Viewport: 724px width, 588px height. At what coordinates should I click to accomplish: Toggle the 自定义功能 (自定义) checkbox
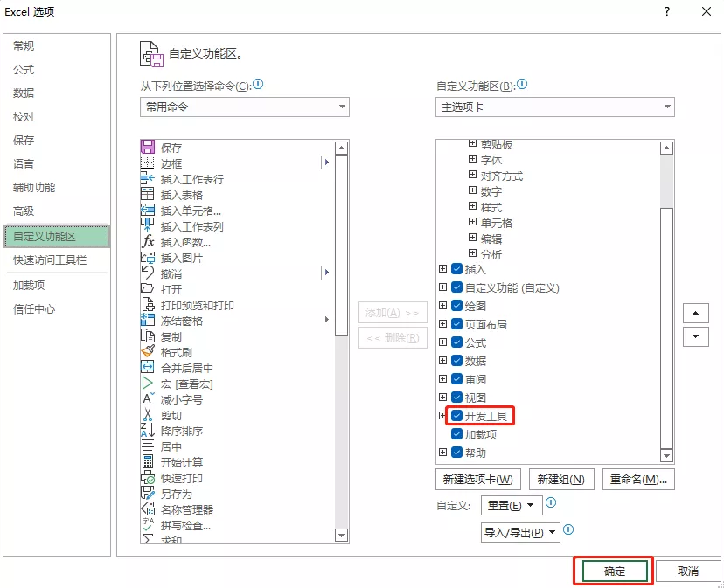[456, 287]
